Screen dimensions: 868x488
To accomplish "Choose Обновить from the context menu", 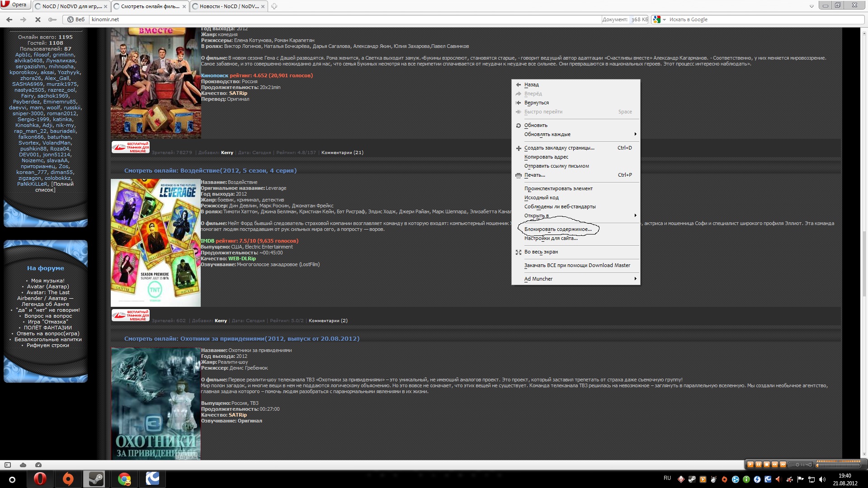I will (576, 125).
